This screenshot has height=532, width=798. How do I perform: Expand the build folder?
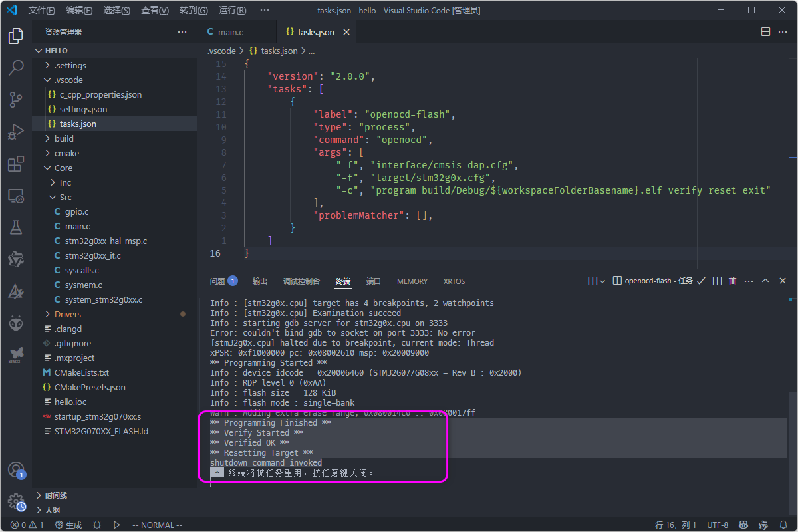click(114, 138)
